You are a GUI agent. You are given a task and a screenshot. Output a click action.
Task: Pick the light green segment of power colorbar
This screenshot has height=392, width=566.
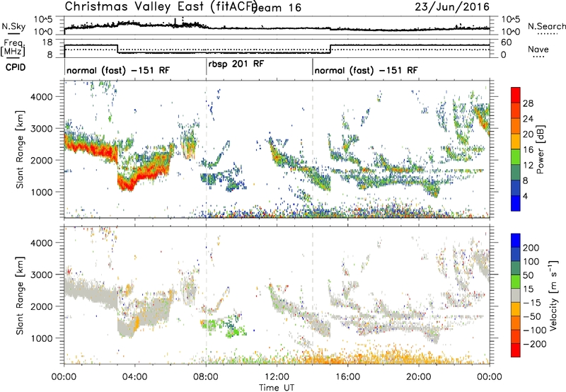pyautogui.click(x=516, y=157)
